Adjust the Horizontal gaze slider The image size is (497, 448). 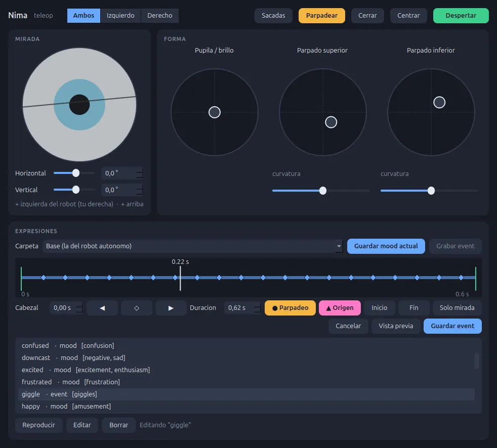(76, 173)
